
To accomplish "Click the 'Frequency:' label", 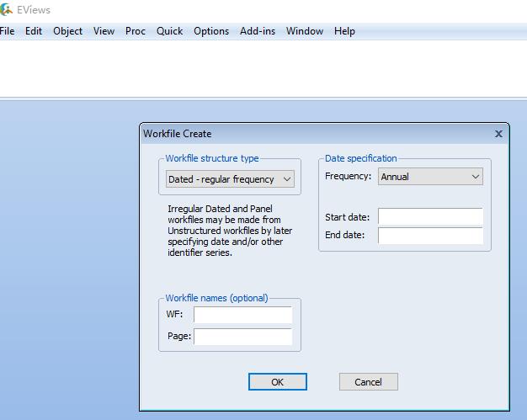I will [x=348, y=177].
